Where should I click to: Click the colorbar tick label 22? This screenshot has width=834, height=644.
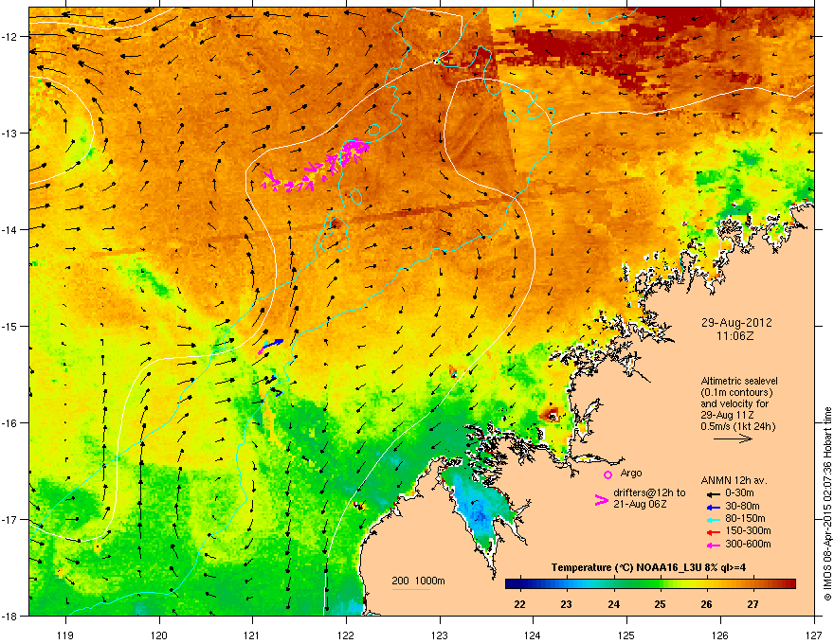coord(519,604)
